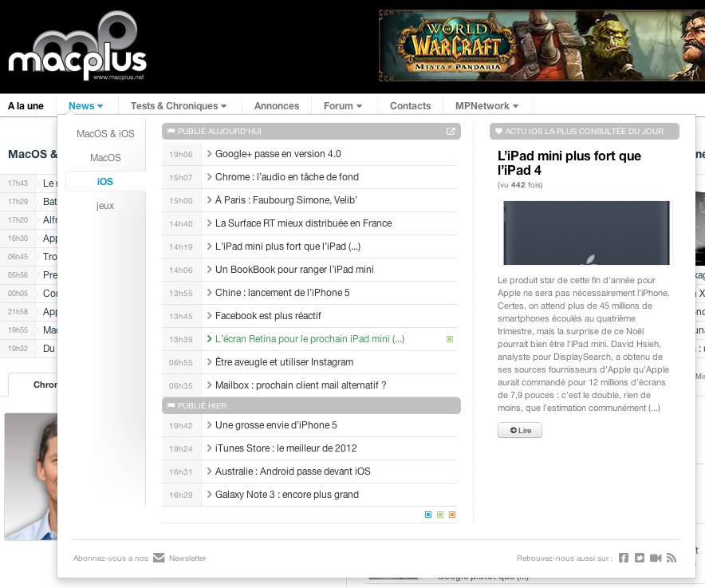Image resolution: width=705 pixels, height=588 pixels.
Task: Open iTunes Store : le meilleur de 2012
Action: (286, 448)
